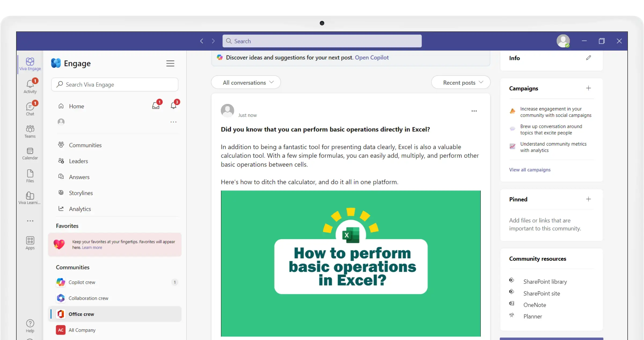Go back with the left arrow
The image size is (644, 340).
[202, 41]
